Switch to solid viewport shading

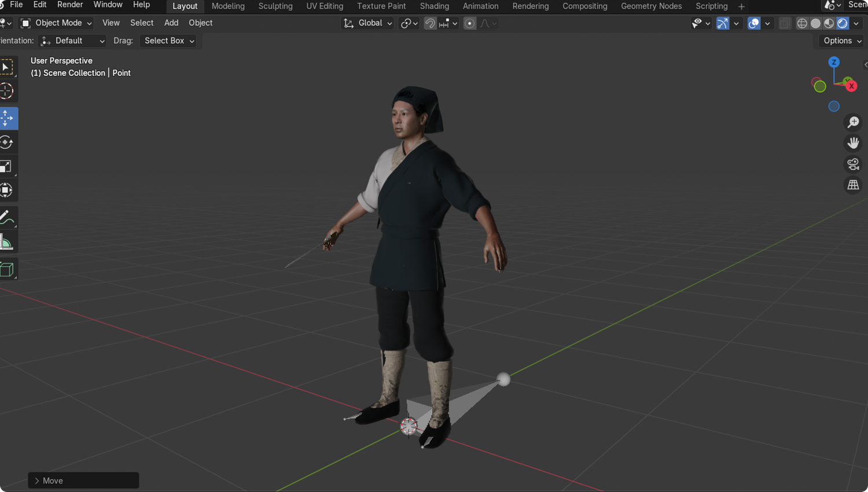815,23
